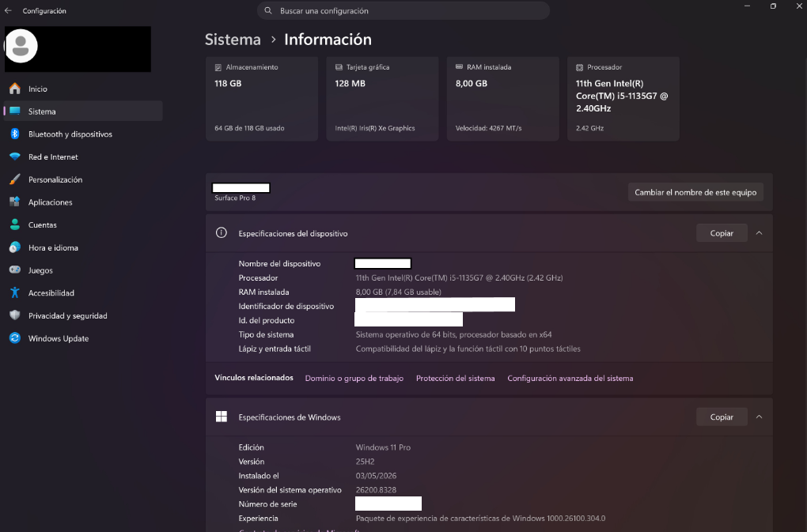
Task: Go to Privacidad y seguridad
Action: (83, 315)
